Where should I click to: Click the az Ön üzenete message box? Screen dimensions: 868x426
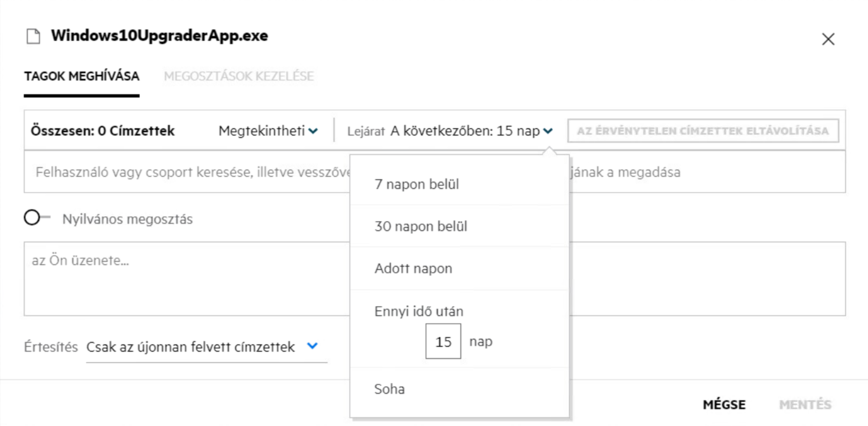point(185,279)
